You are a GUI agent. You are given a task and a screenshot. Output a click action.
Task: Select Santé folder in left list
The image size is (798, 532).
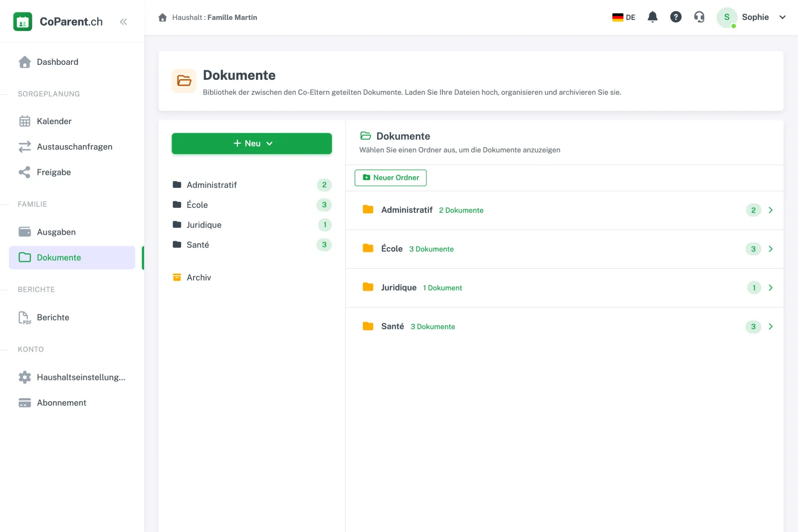coord(252,245)
